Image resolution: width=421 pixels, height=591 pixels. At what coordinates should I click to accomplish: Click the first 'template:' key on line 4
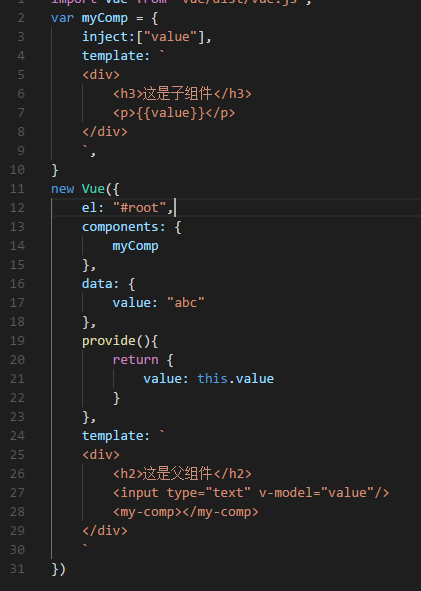(116, 56)
